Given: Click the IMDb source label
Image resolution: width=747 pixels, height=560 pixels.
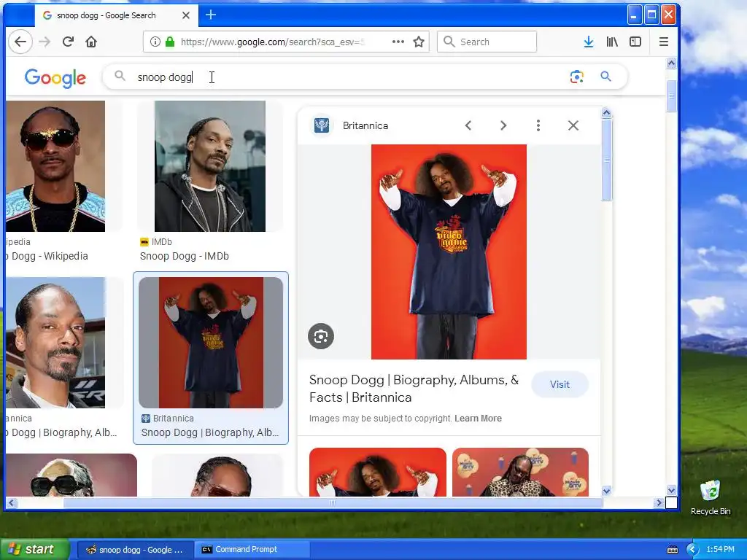Looking at the screenshot, I should 161,242.
